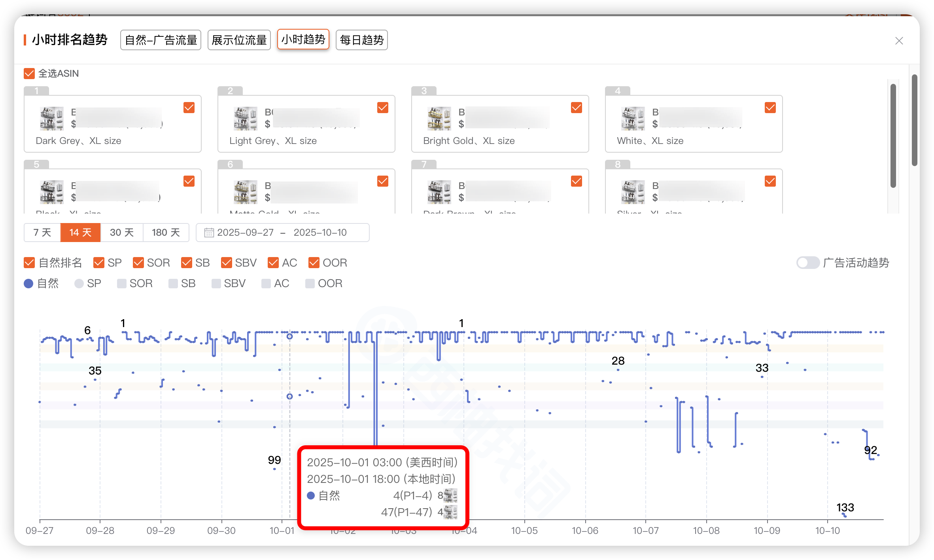The image size is (934, 560).
Task: Switch to the 每日趋势 tab
Action: 361,40
